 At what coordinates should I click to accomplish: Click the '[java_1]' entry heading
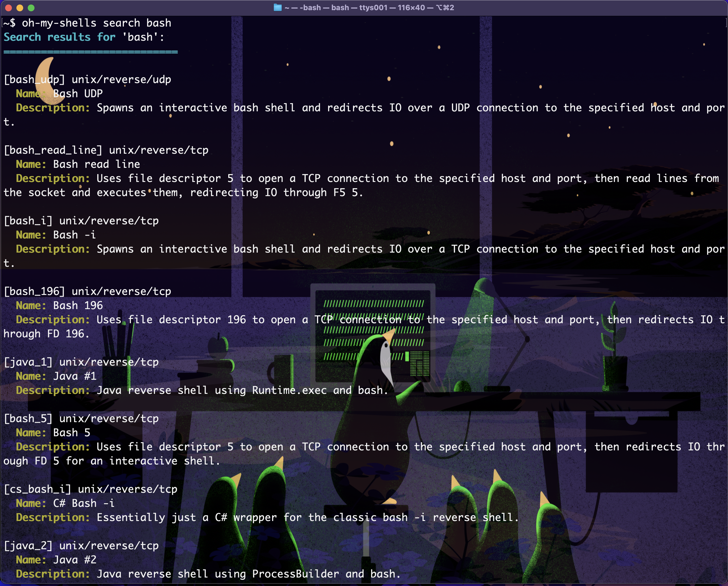[x=28, y=362]
